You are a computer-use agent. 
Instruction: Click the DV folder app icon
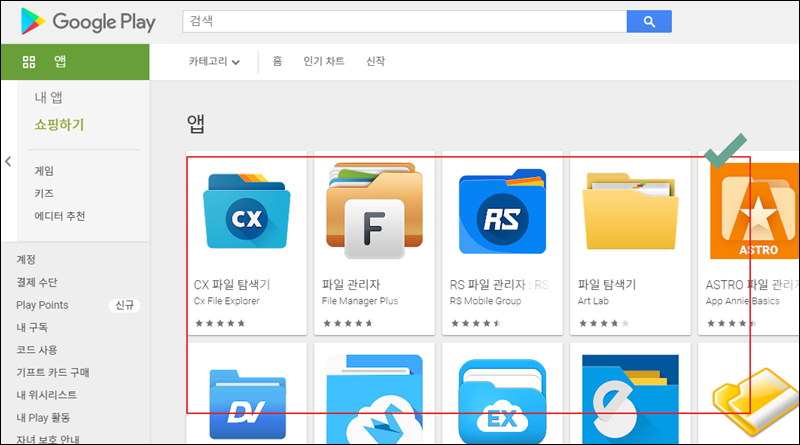(247, 404)
